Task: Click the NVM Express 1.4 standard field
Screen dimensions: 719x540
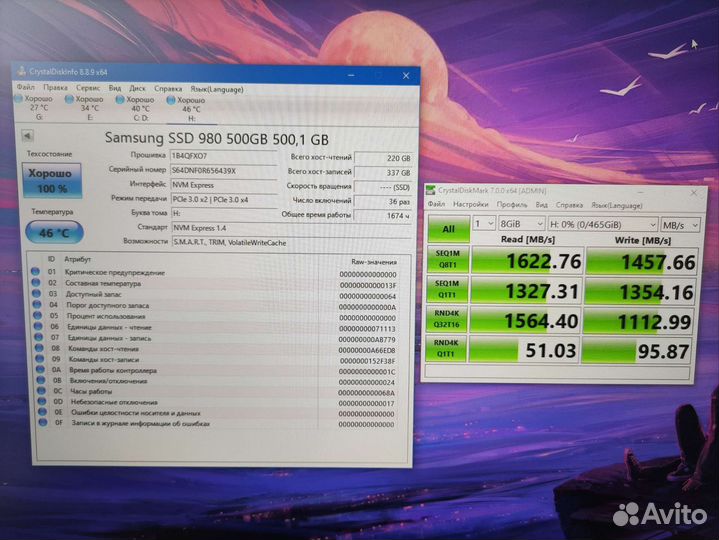Action: pos(291,228)
